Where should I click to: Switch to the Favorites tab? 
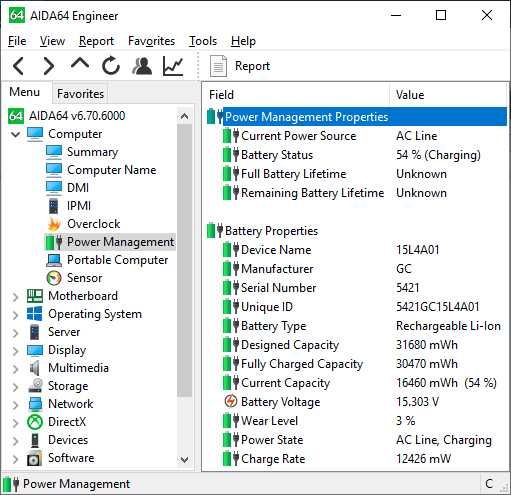80,94
